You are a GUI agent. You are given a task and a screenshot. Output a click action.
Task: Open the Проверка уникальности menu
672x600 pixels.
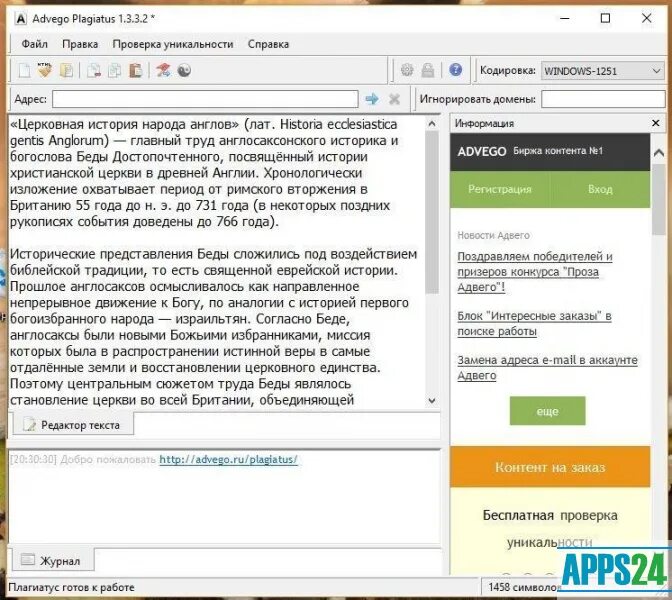pyautogui.click(x=173, y=44)
